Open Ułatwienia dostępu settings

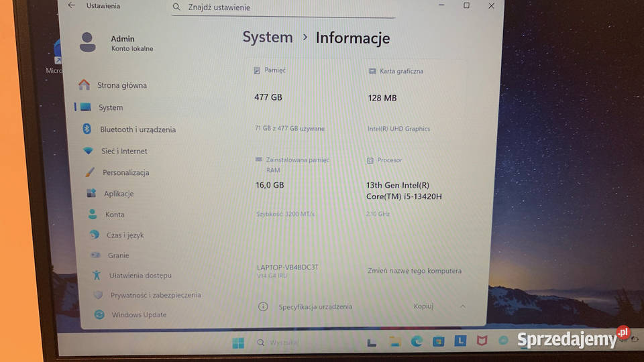click(140, 276)
